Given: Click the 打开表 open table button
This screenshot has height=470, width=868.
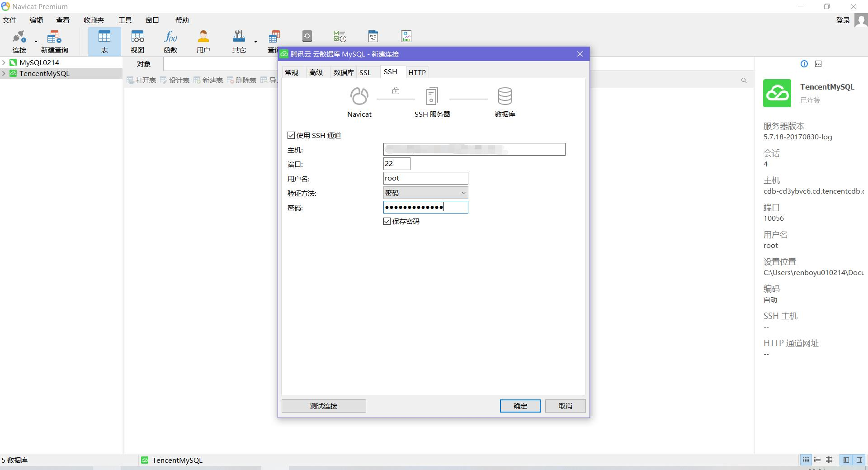Looking at the screenshot, I should tap(141, 80).
